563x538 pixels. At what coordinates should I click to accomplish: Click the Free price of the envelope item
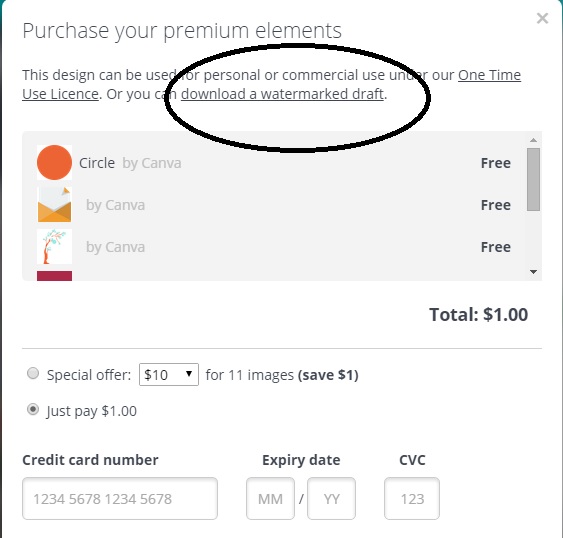(495, 205)
